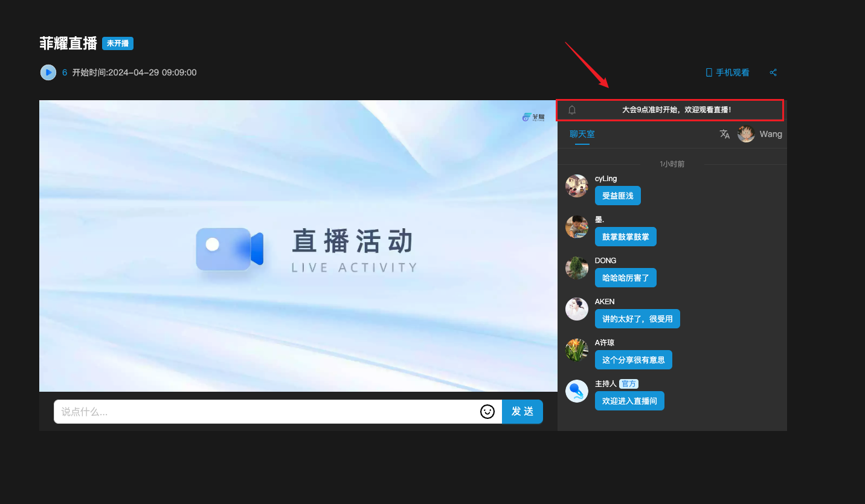Click the 直播活动 video player area
The height and width of the screenshot is (504, 865).
click(298, 246)
